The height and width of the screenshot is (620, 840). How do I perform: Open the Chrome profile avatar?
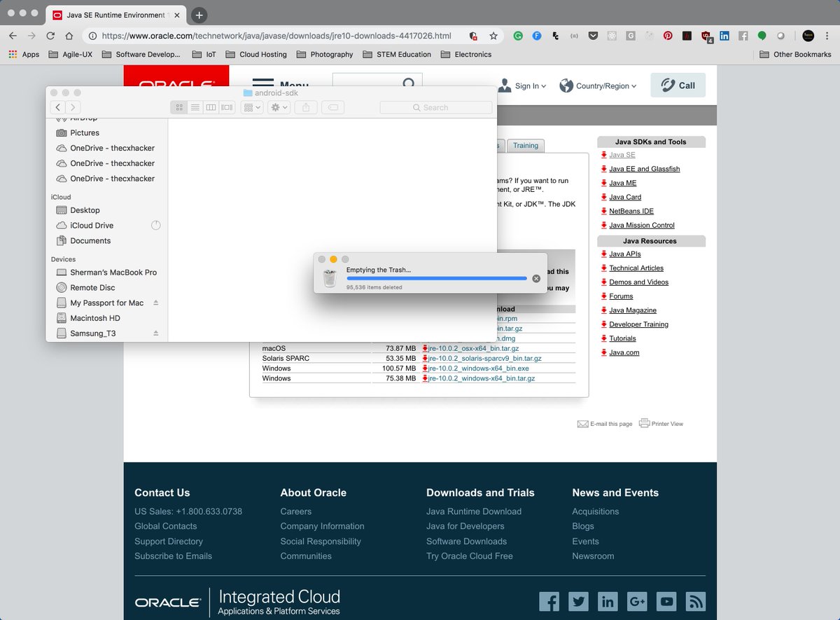pyautogui.click(x=808, y=36)
